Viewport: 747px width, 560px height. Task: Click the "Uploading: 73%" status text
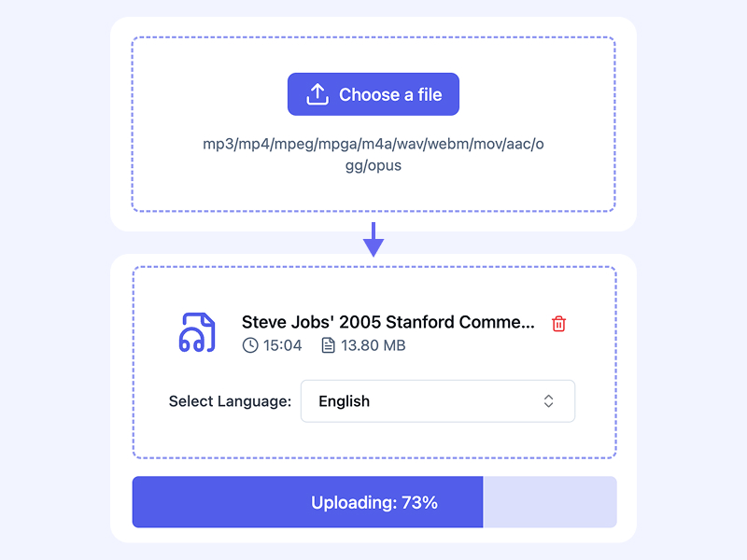374,502
